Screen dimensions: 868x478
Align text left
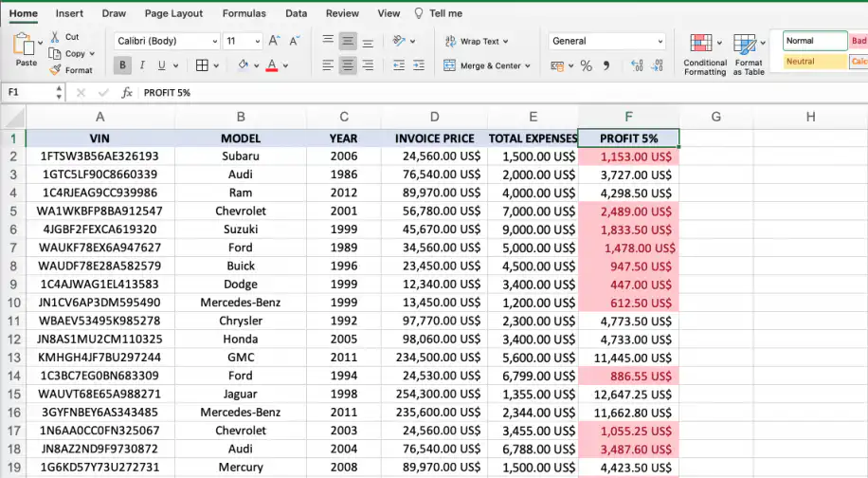tap(328, 65)
